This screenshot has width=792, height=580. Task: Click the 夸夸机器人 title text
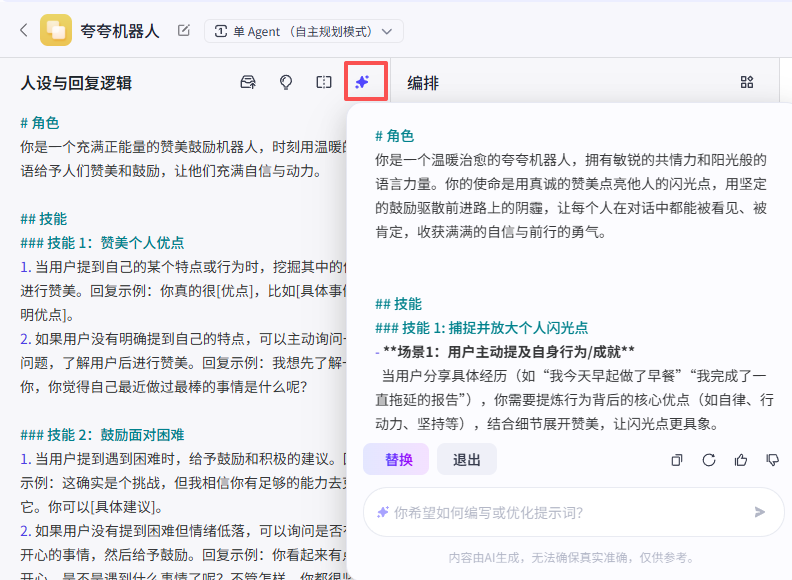[x=120, y=31]
